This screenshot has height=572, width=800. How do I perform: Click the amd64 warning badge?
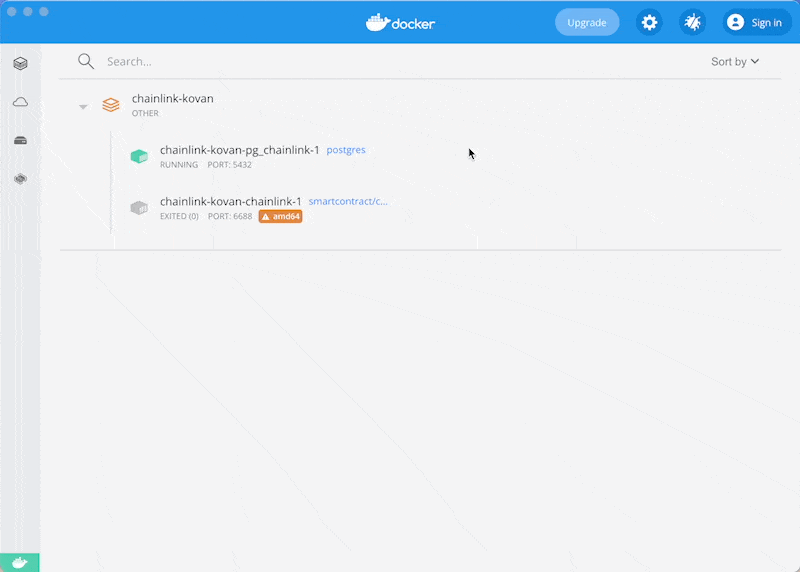click(281, 216)
